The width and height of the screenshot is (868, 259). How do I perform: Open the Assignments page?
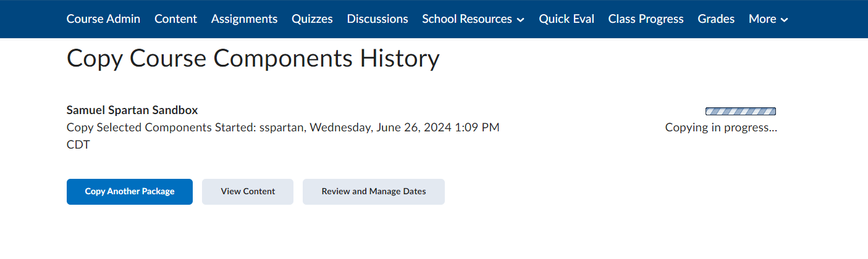244,19
